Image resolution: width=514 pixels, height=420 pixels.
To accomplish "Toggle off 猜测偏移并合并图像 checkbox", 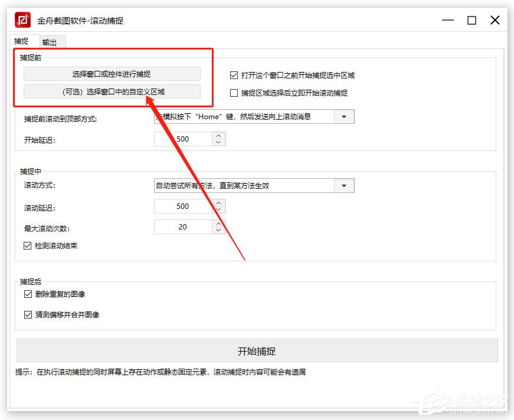I will tap(28, 314).
